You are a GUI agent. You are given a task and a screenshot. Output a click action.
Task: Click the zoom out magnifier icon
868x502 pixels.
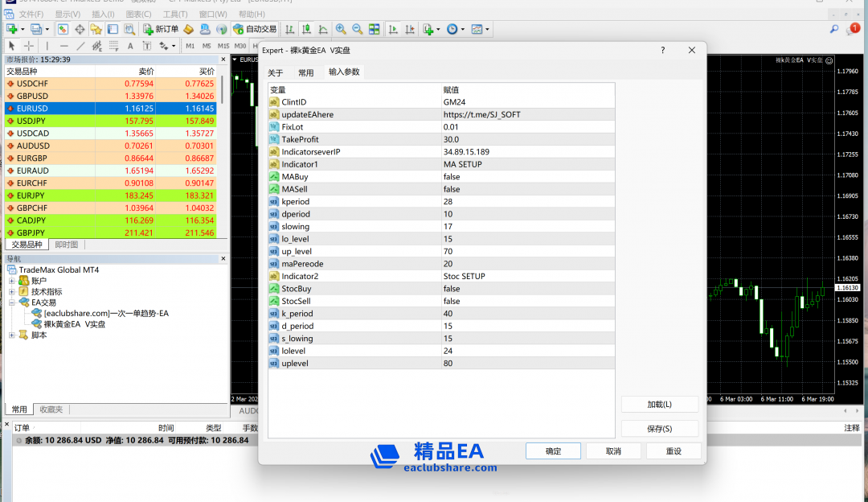click(357, 29)
